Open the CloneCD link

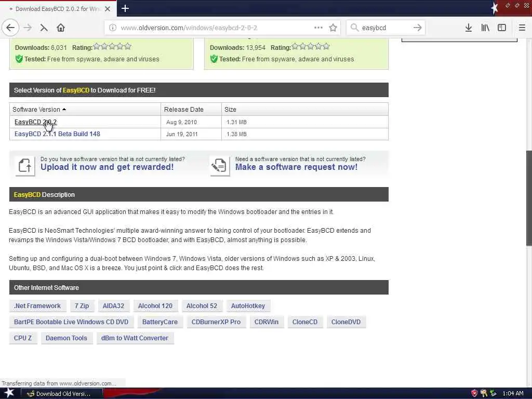[x=304, y=322]
